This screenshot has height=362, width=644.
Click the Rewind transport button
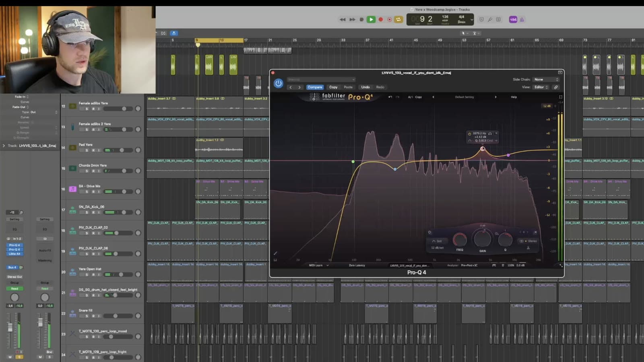[343, 19]
